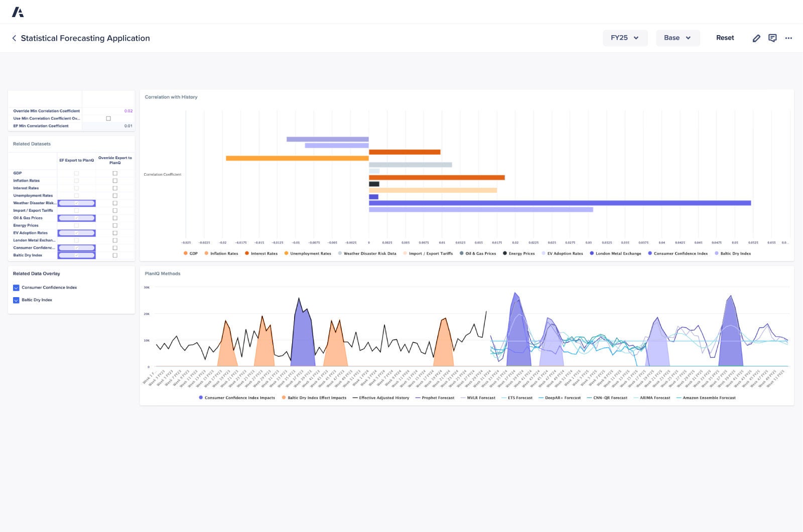Disable EF Export toggle for Weather Disaster Risk
This screenshot has height=532, width=803.
click(x=76, y=203)
